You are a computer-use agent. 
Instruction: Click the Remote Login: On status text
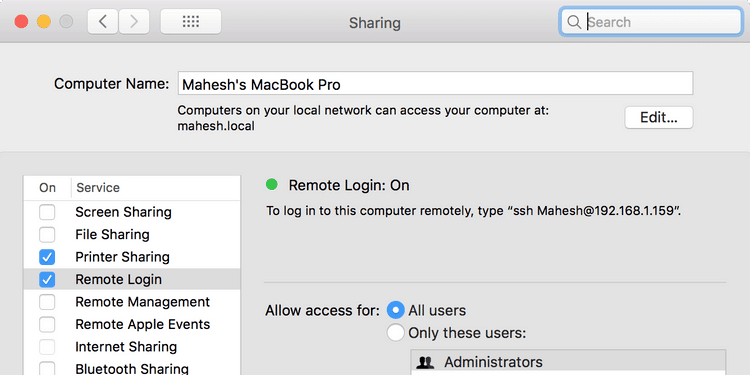tap(349, 185)
